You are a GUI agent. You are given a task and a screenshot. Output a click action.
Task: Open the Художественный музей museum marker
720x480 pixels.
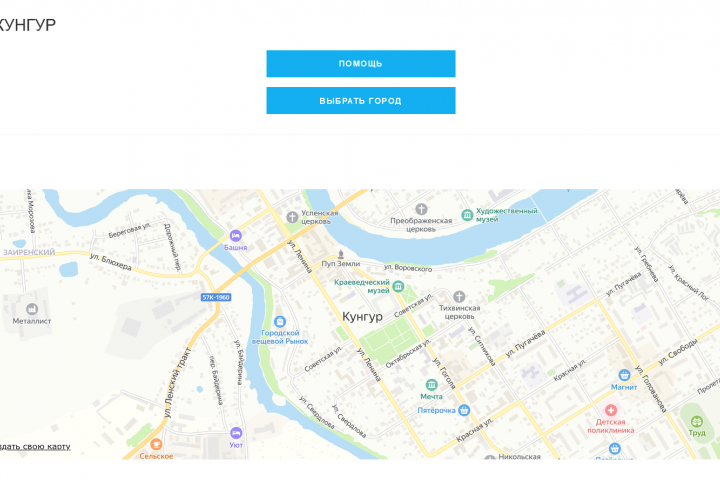tap(467, 215)
